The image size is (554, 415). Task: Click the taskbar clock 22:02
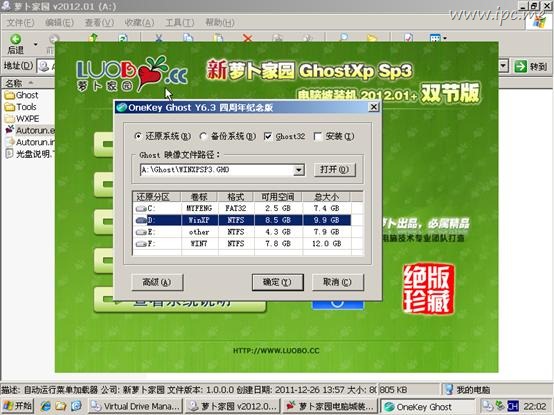[x=535, y=407]
